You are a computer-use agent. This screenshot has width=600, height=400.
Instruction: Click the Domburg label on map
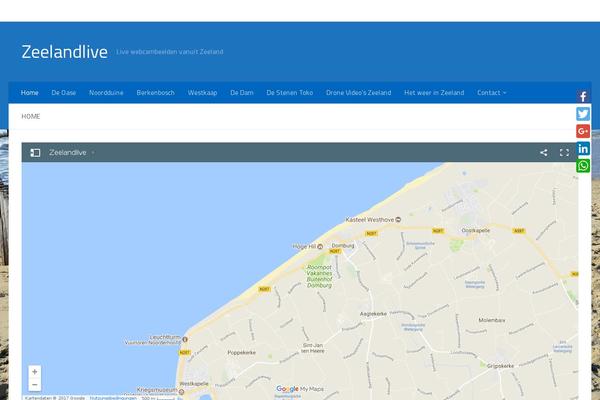(x=343, y=245)
